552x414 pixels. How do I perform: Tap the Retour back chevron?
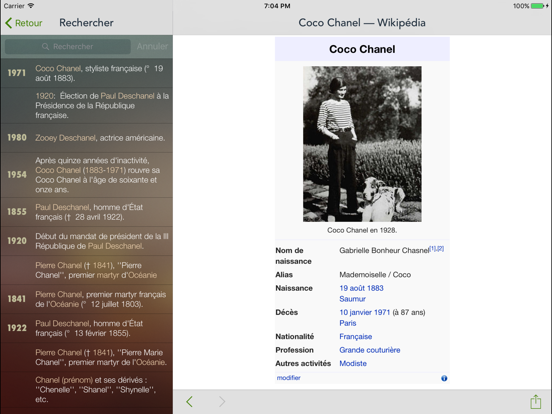(9, 23)
